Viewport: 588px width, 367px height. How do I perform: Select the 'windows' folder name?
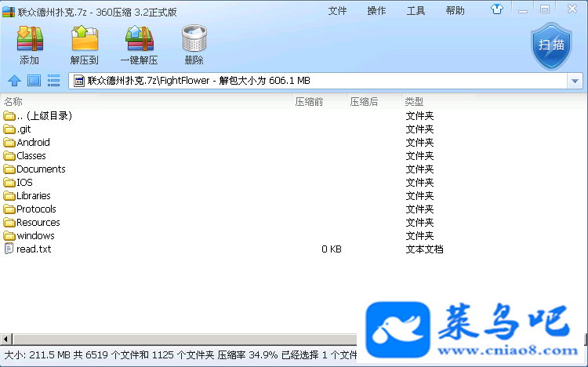(35, 236)
